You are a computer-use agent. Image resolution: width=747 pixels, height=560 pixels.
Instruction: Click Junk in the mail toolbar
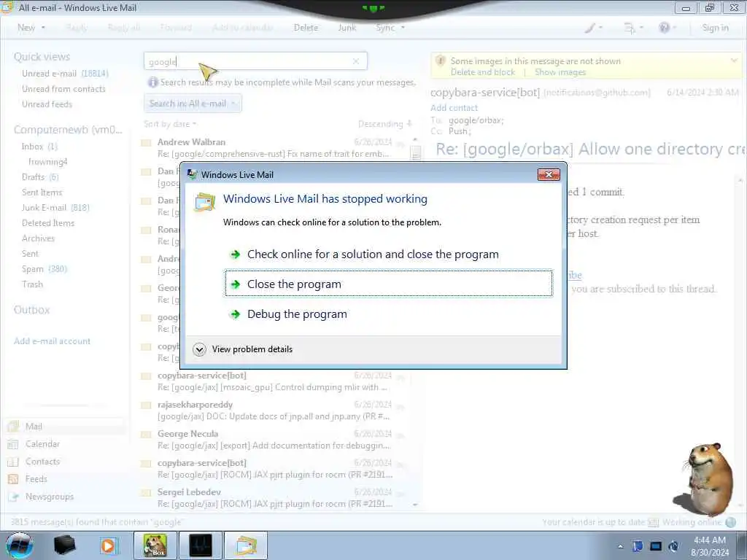click(x=347, y=28)
